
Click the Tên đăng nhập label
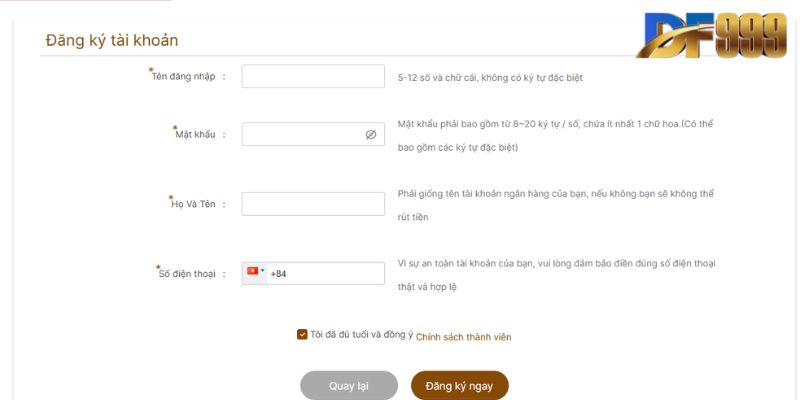click(184, 77)
